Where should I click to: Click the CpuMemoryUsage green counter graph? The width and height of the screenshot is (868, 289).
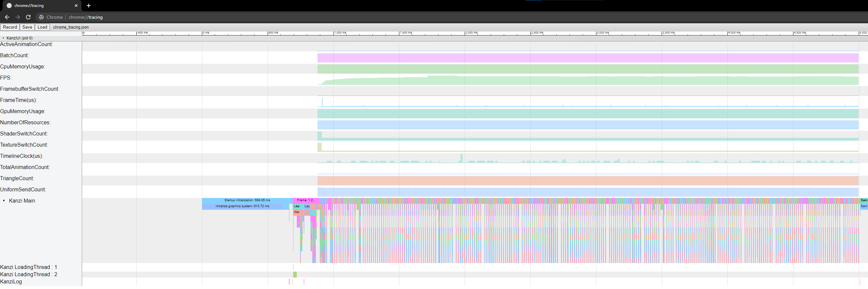(x=588, y=69)
